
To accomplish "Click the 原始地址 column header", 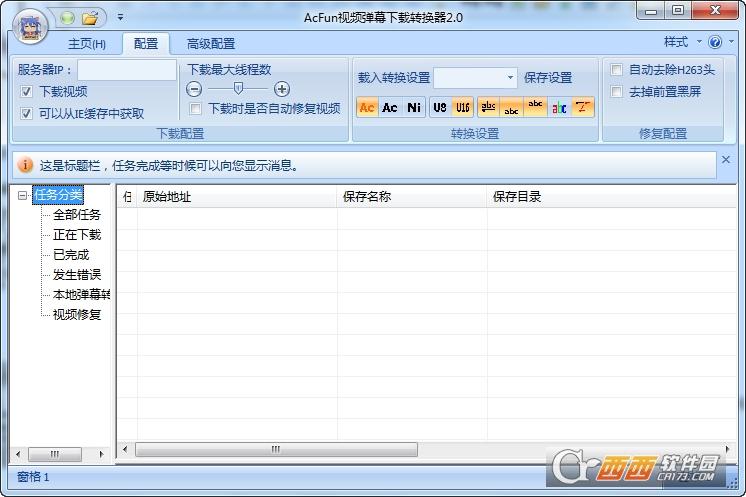I will click(237, 196).
